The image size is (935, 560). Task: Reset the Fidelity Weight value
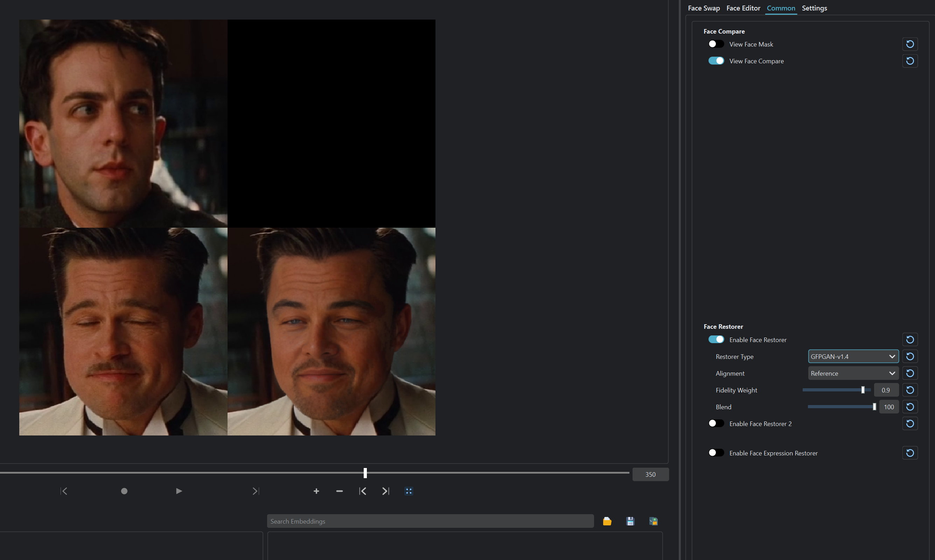click(910, 390)
